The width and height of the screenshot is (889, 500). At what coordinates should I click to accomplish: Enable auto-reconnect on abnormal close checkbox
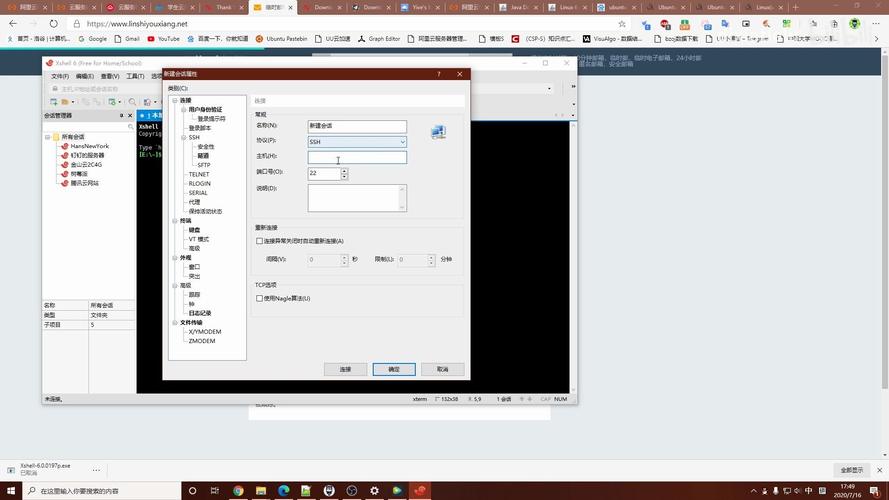259,241
